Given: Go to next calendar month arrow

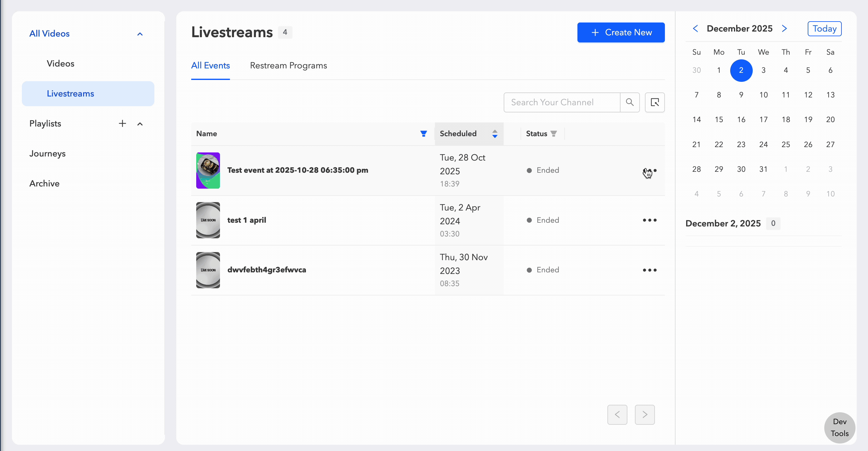Looking at the screenshot, I should (x=785, y=29).
